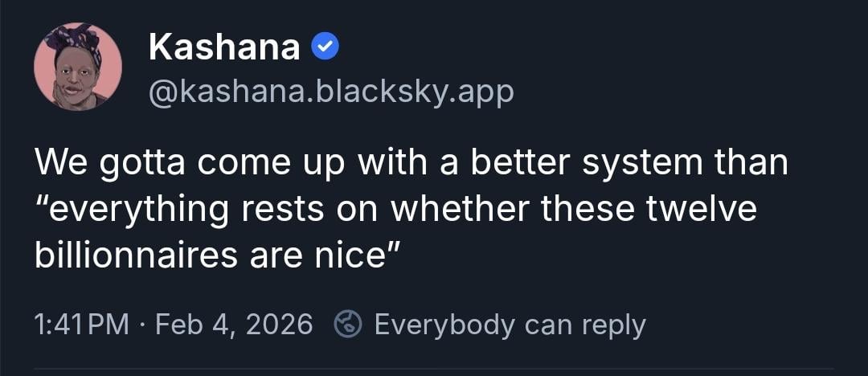The height and width of the screenshot is (376, 868).
Task: Click the "Feb 4, 2026" post date
Action: (x=234, y=325)
